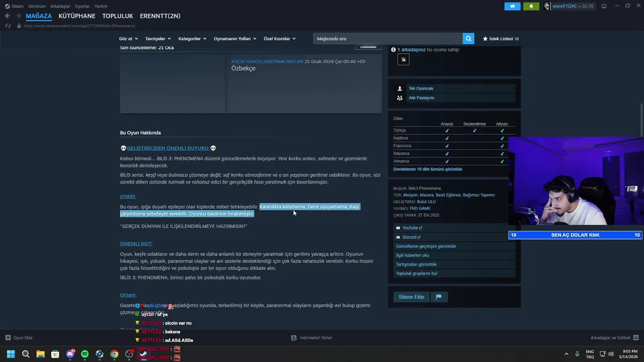
Task: Open Spotify from the taskbar
Action: tap(85, 354)
